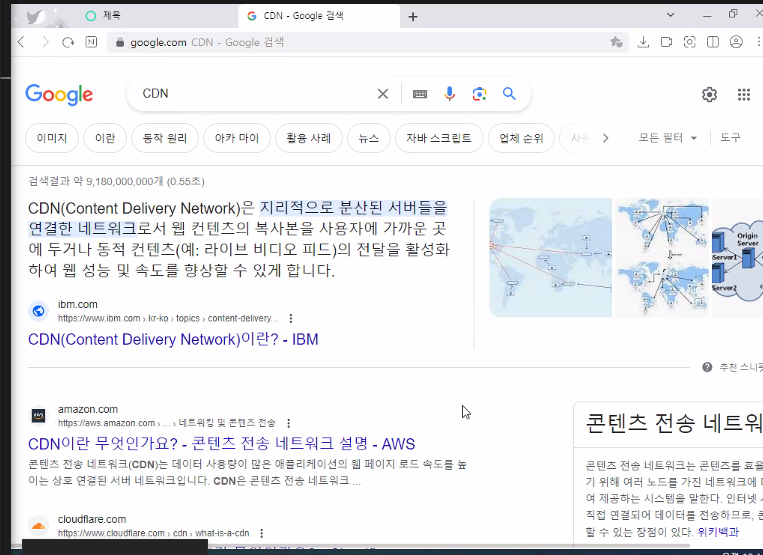Click the lock icon in address bar
Viewport: 763px width, 555px height.
[120, 42]
